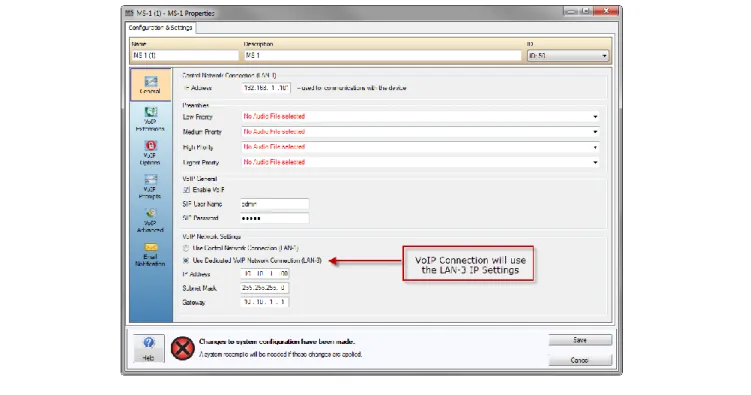The height and width of the screenshot is (395, 751).
Task: Click the SIP Password field
Action: [274, 218]
